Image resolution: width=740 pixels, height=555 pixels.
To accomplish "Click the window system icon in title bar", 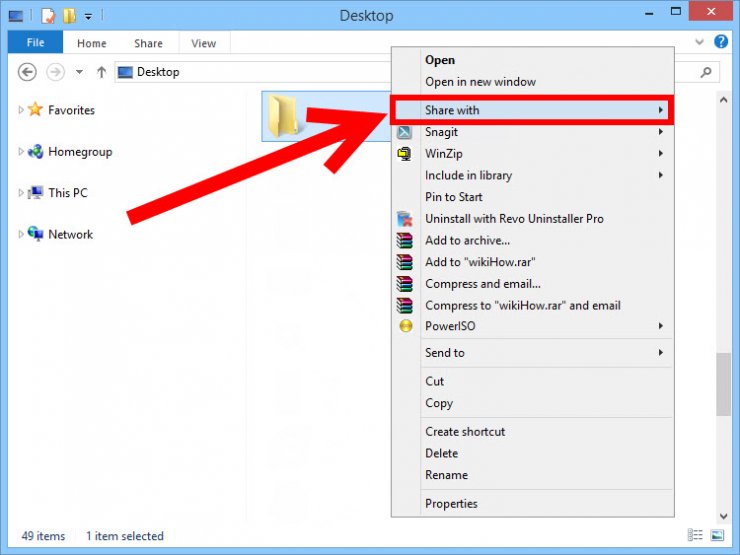I will [16, 16].
